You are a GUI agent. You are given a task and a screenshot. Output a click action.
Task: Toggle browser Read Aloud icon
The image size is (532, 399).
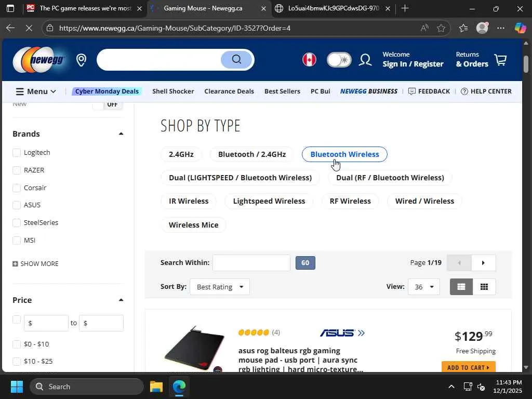pyautogui.click(x=424, y=28)
